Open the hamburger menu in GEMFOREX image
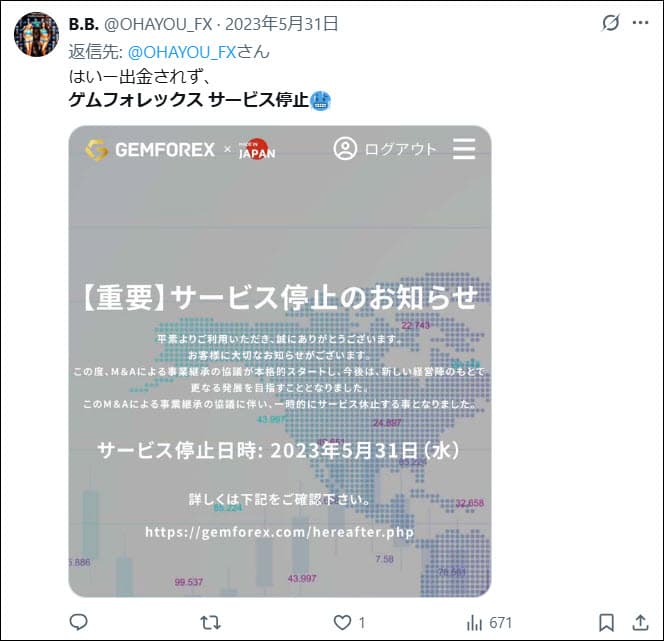 coord(464,149)
